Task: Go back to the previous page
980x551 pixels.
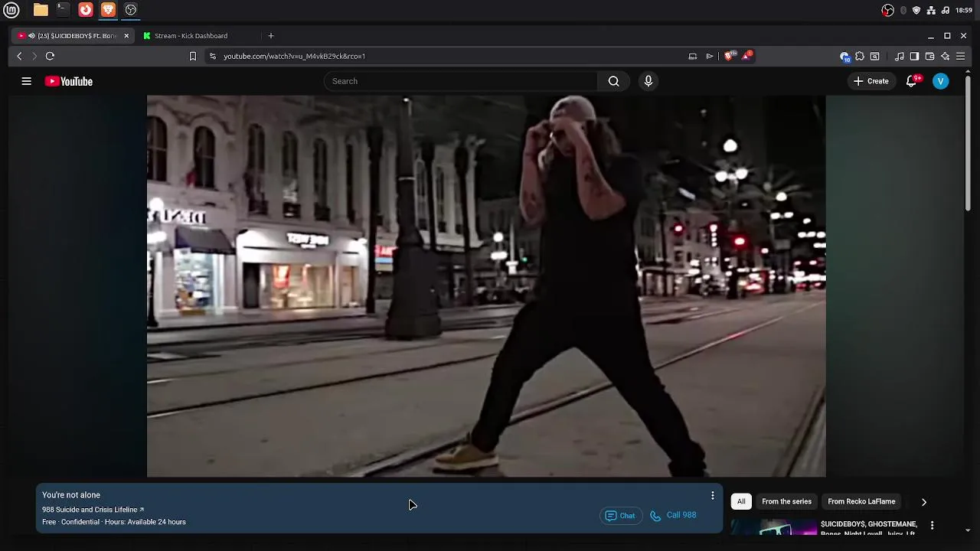Action: tap(19, 56)
